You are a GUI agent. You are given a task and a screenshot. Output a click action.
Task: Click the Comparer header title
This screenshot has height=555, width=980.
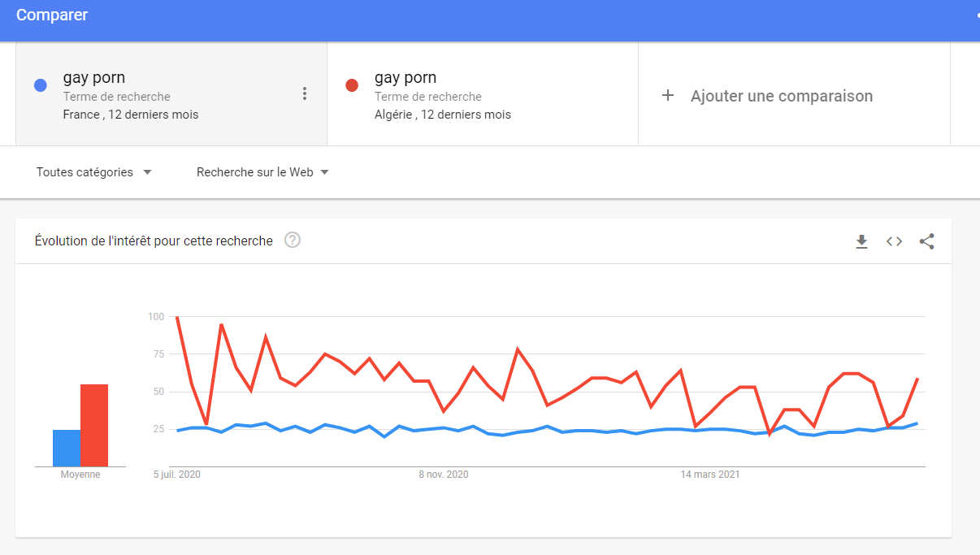(52, 15)
